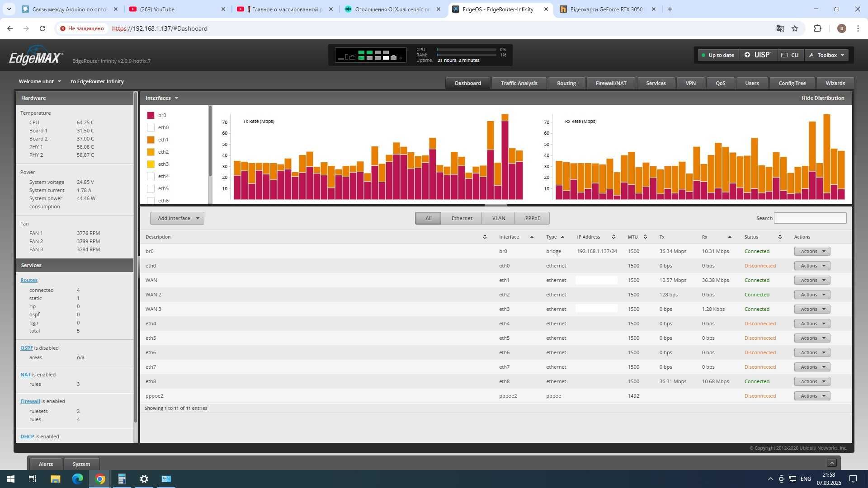This screenshot has width=868, height=488.
Task: Open the browser extensions menu
Action: [817, 28]
